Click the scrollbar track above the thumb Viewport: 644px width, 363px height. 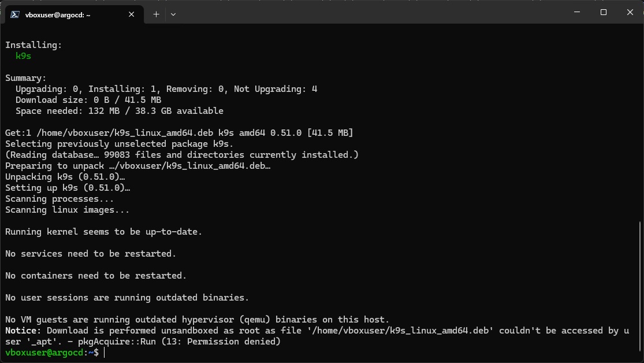pyautogui.click(x=640, y=123)
